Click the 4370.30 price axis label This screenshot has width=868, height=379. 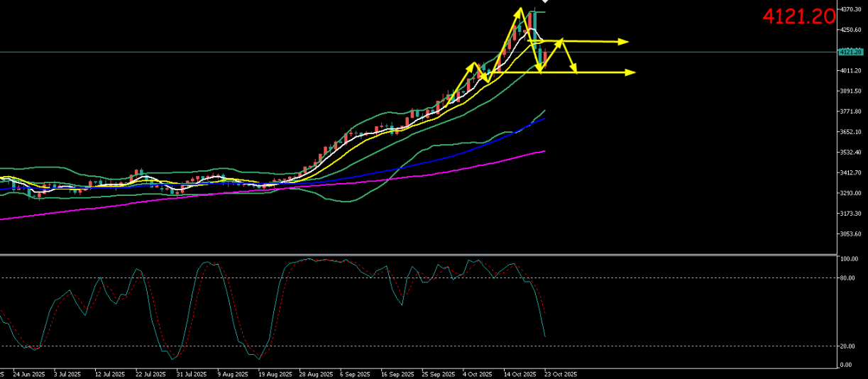coord(851,9)
